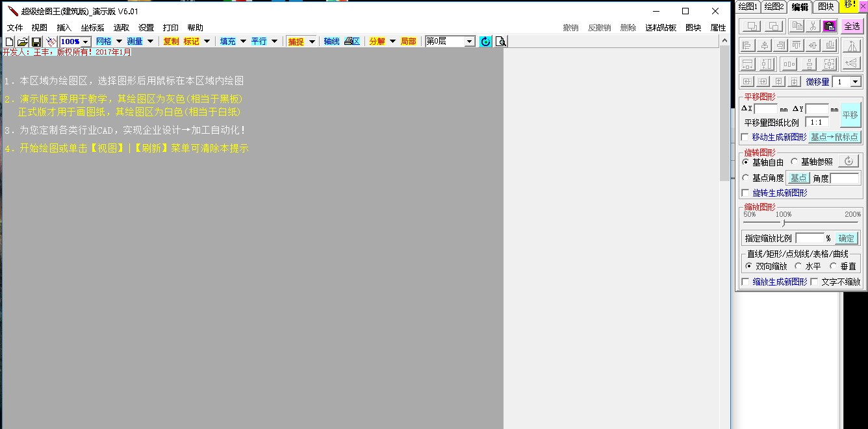The height and width of the screenshot is (429, 868).
Task: Expand the 平行 dropdown arrow
Action: 275,42
